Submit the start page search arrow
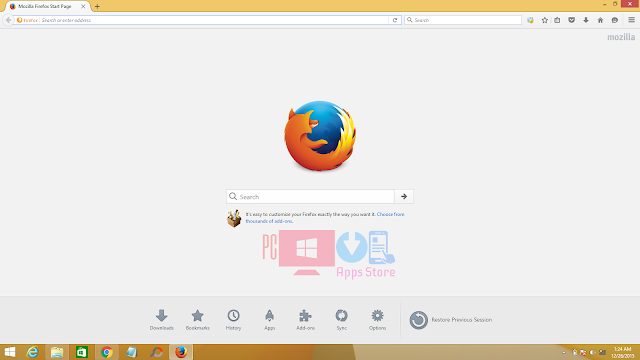The image size is (640, 360). [404, 196]
